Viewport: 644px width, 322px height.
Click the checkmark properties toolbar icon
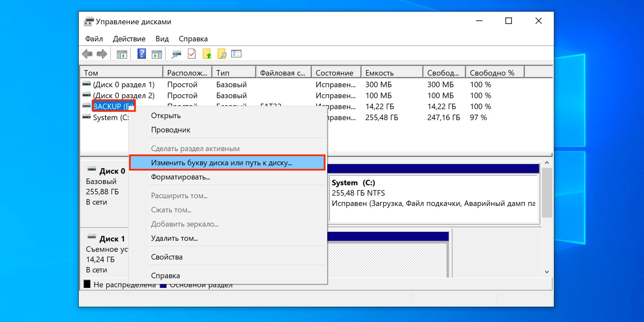click(x=192, y=54)
